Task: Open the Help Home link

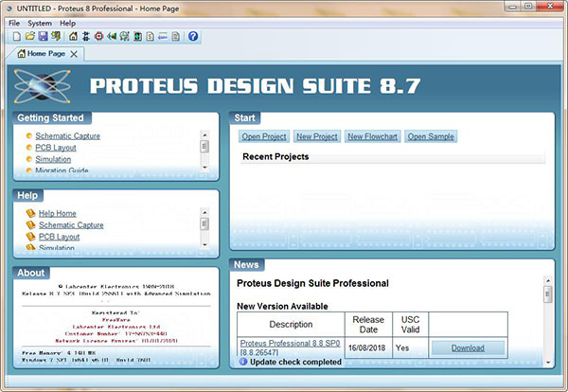Action: (x=58, y=213)
